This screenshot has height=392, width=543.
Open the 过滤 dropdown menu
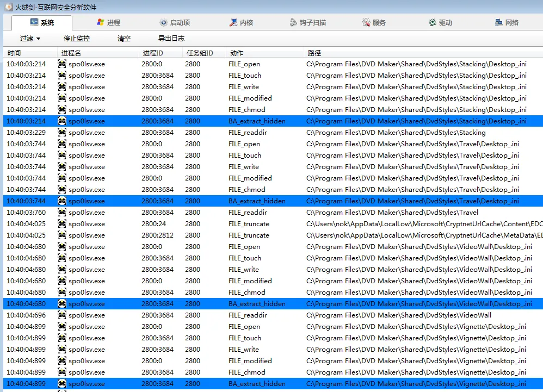pos(30,39)
